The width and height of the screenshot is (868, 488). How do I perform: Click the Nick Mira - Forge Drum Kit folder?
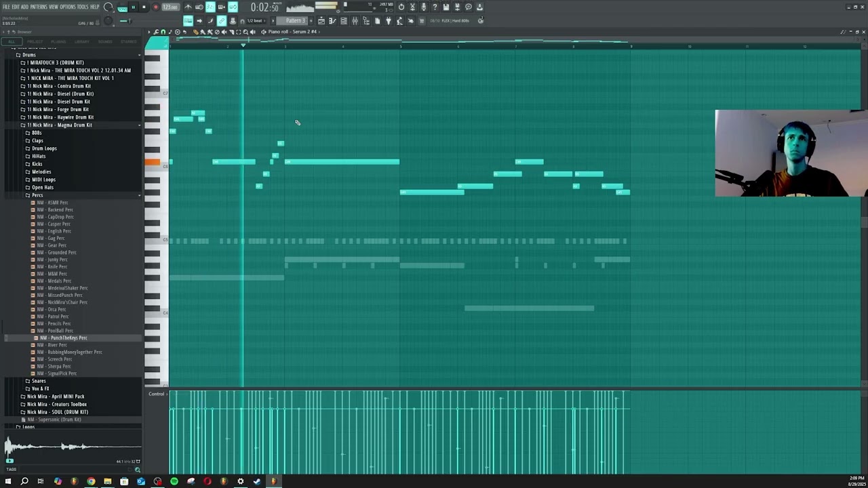(59, 109)
